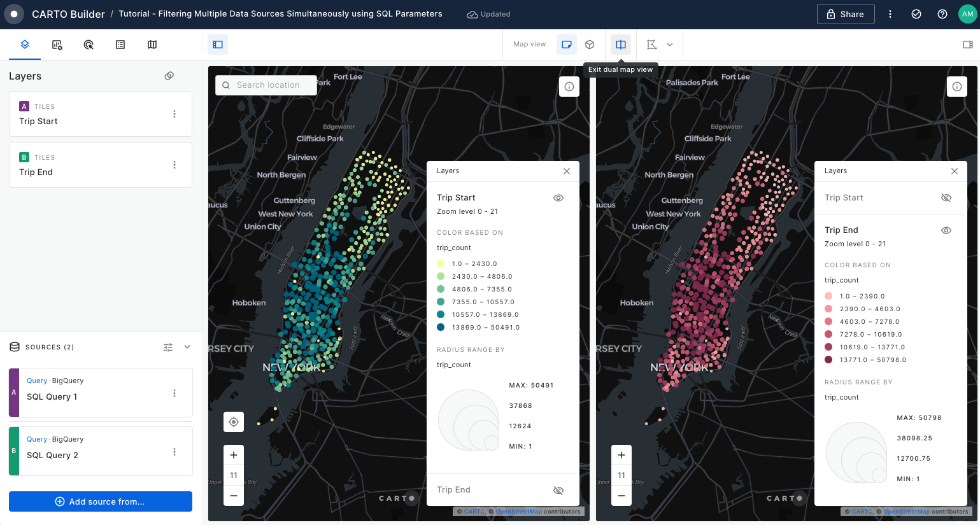This screenshot has height=525, width=980.
Task: Click Add source from button
Action: 101,501
